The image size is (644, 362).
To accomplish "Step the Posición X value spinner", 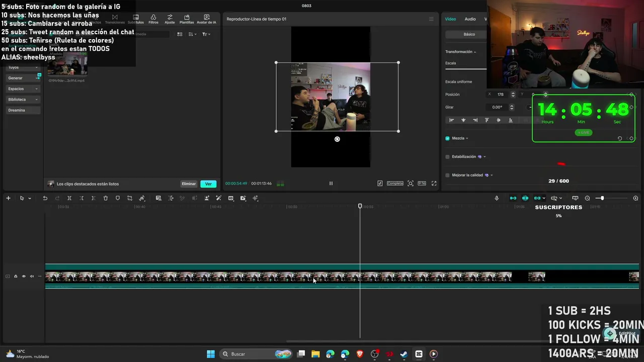I will (x=513, y=95).
